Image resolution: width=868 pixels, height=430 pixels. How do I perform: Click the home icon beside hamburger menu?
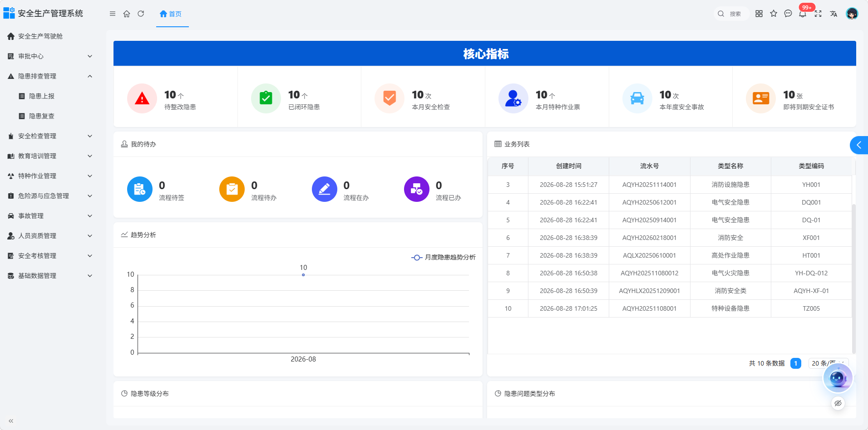point(127,14)
